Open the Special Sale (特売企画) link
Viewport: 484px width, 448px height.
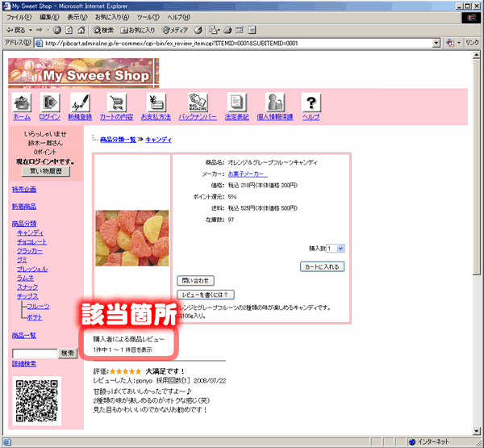tap(24, 190)
